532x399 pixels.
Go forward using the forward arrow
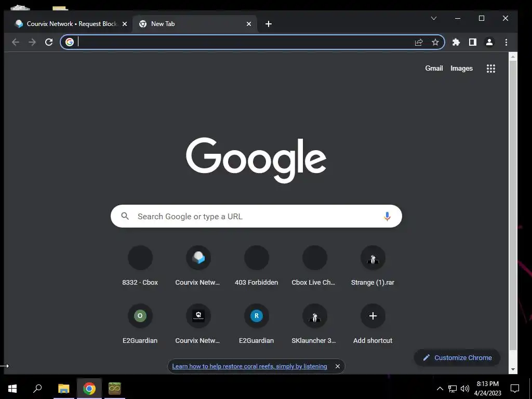point(32,42)
